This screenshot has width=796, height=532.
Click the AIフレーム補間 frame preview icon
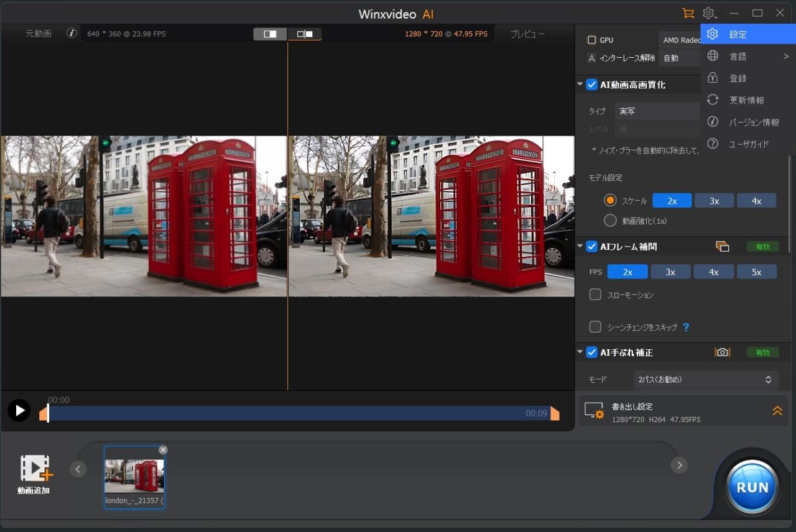coord(722,246)
